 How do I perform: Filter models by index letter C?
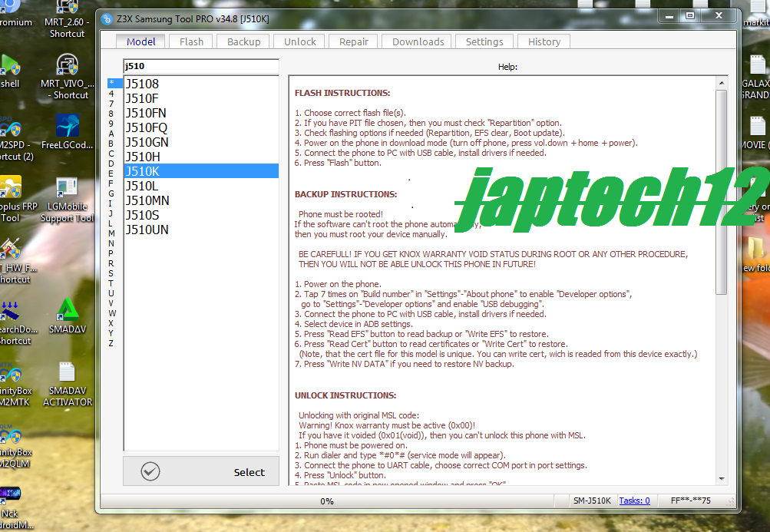[x=111, y=154]
